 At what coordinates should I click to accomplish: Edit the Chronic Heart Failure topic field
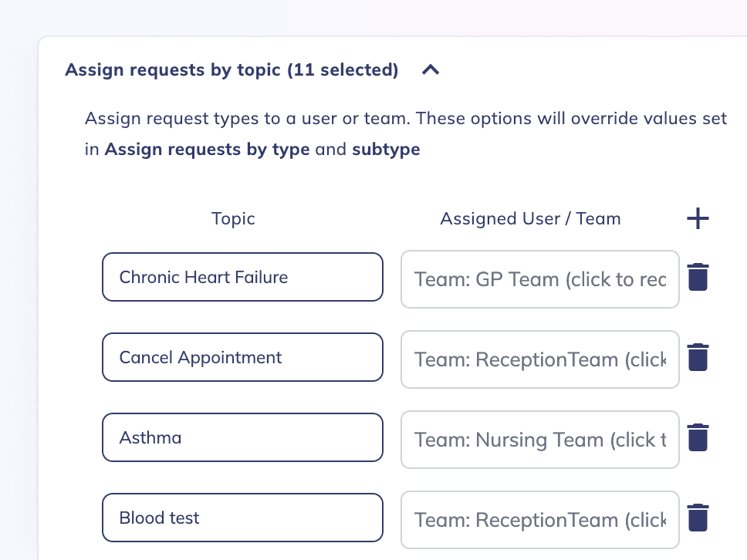tap(242, 277)
